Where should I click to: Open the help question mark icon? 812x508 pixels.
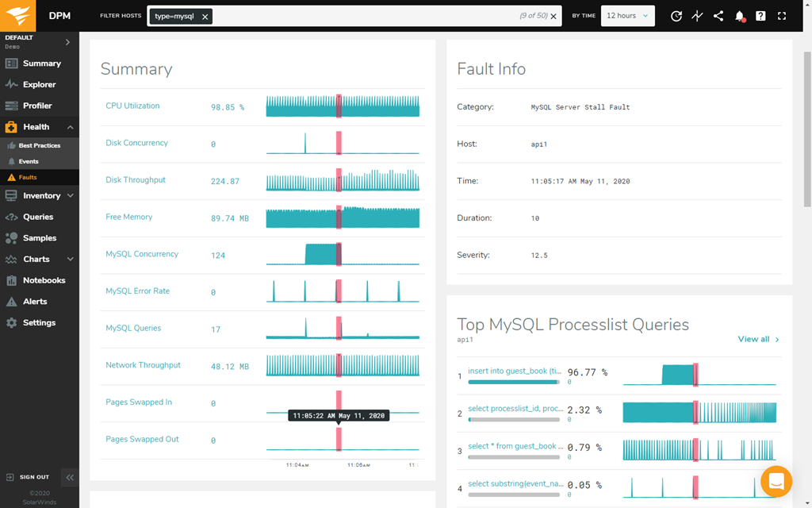point(760,16)
